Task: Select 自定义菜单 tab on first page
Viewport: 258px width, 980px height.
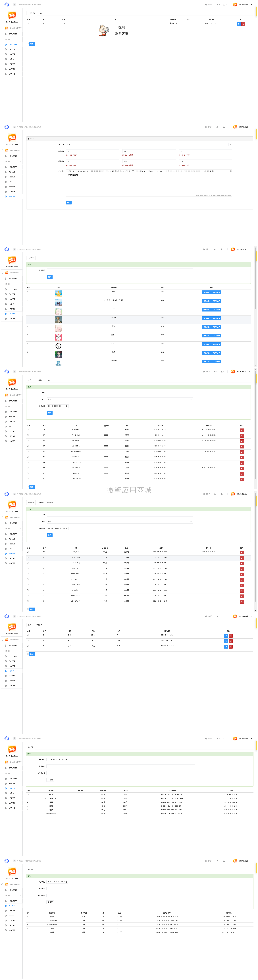Action: (x=32, y=13)
